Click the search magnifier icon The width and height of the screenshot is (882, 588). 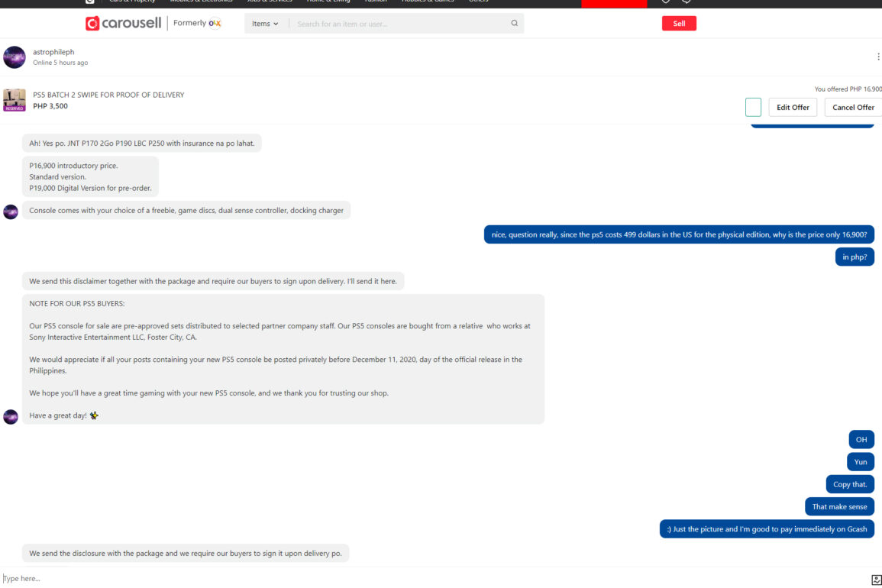click(514, 23)
